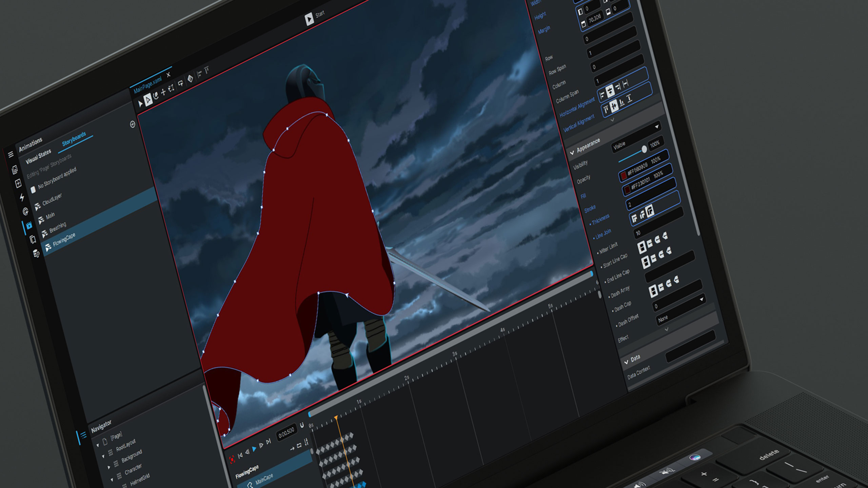Click the Fill color swatch #FF560909
The height and width of the screenshot is (488, 868).
623,176
